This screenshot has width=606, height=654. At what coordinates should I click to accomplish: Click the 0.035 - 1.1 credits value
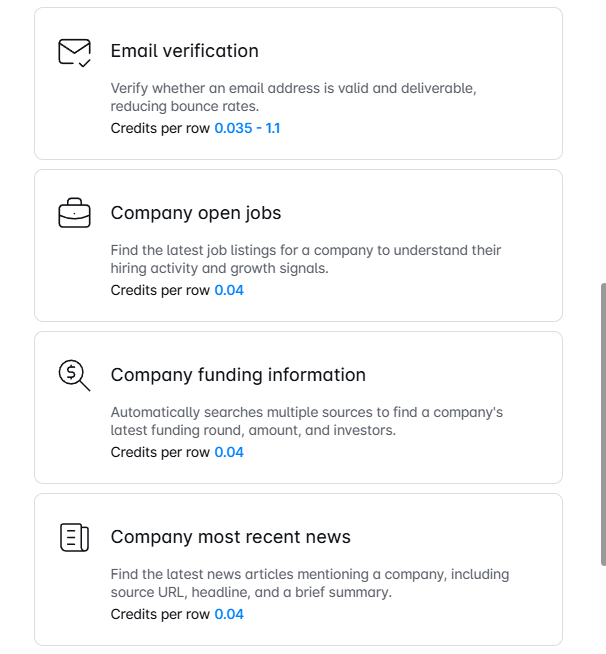point(247,128)
